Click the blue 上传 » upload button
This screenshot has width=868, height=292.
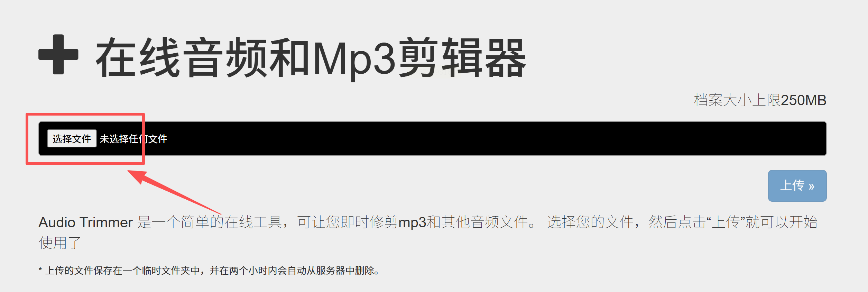pos(797,186)
